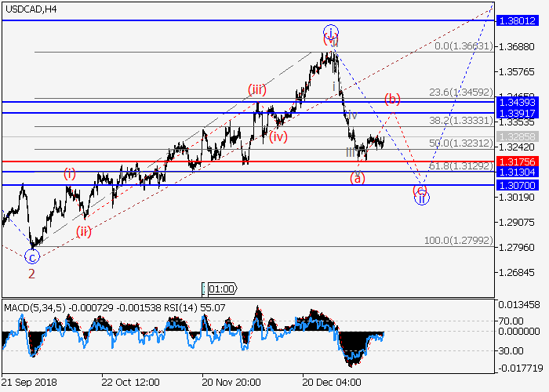Select the red (ii) wave label
The width and height of the screenshot is (549, 392).
click(84, 230)
